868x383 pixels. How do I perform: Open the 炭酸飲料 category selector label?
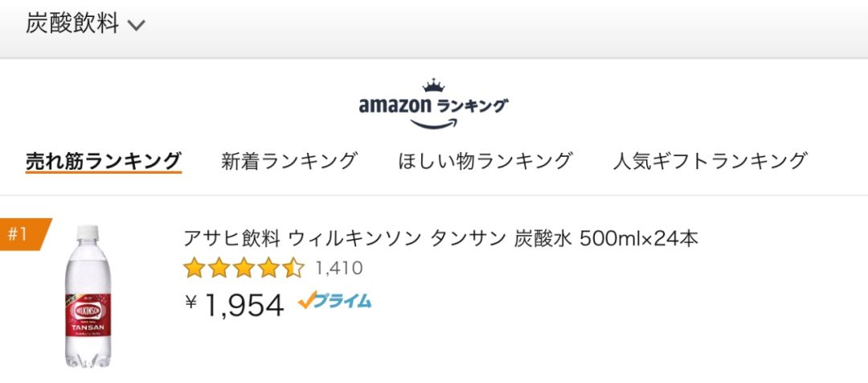[72, 24]
